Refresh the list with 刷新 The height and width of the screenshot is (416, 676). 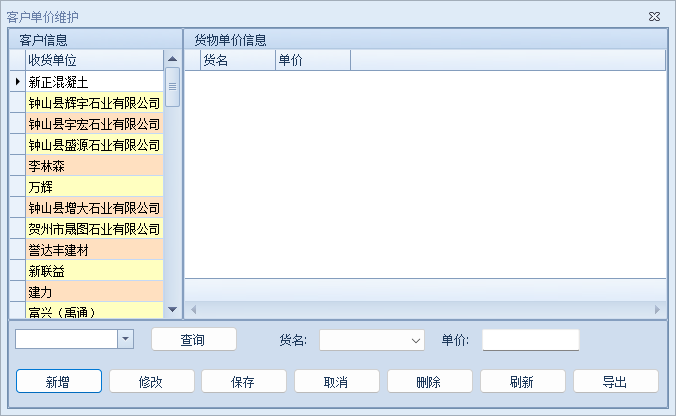[522, 382]
